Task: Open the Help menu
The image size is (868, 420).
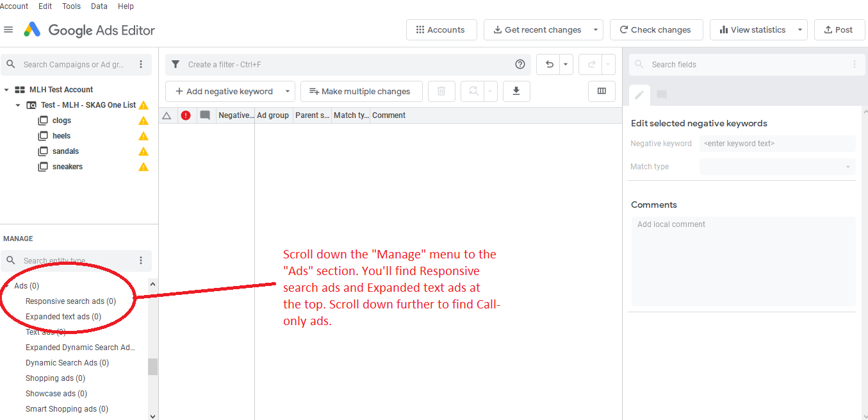Action: point(126,6)
